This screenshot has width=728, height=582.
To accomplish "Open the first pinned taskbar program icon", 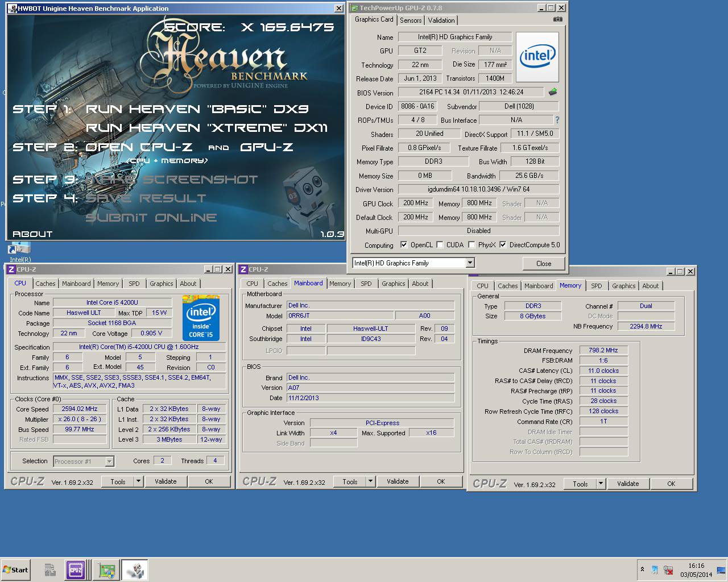I will [50, 570].
